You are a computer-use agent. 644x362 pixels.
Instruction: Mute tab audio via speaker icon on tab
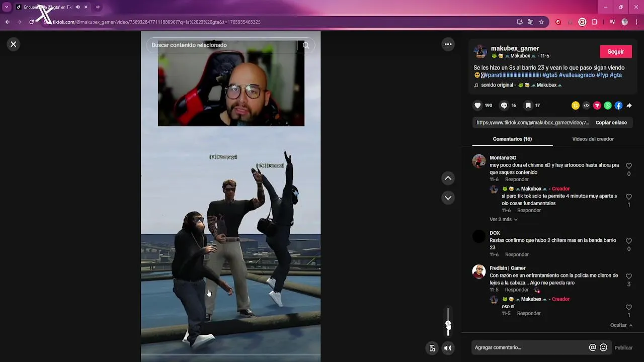click(77, 7)
